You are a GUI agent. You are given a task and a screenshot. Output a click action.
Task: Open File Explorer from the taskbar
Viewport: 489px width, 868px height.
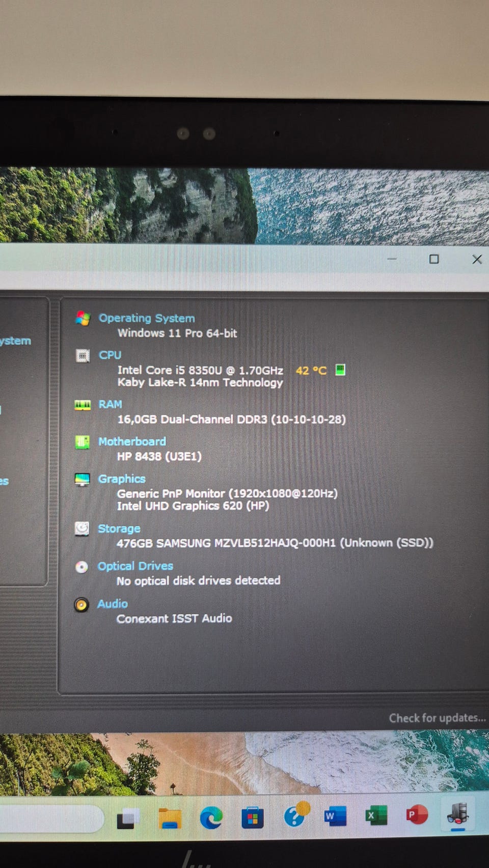pos(170,818)
